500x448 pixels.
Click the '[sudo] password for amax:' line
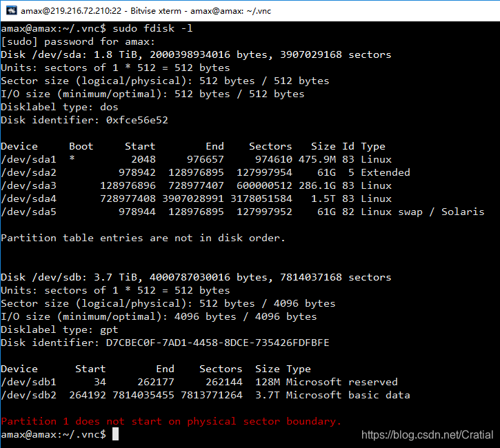tap(78, 42)
